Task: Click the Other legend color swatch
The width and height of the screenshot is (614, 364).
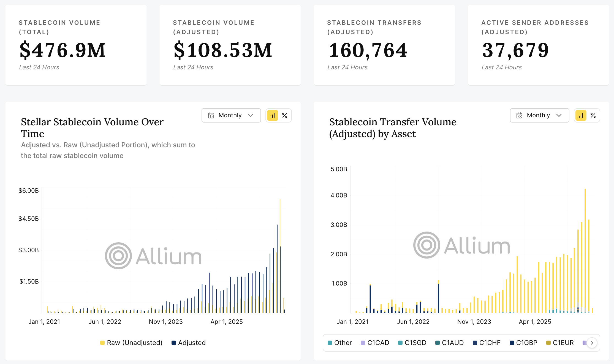Action: [x=330, y=343]
